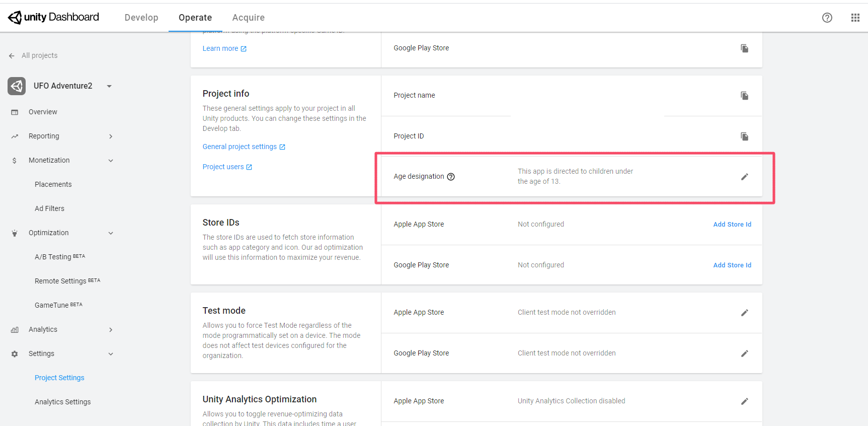Click 'Not configured' in Apple App Store row

point(541,225)
